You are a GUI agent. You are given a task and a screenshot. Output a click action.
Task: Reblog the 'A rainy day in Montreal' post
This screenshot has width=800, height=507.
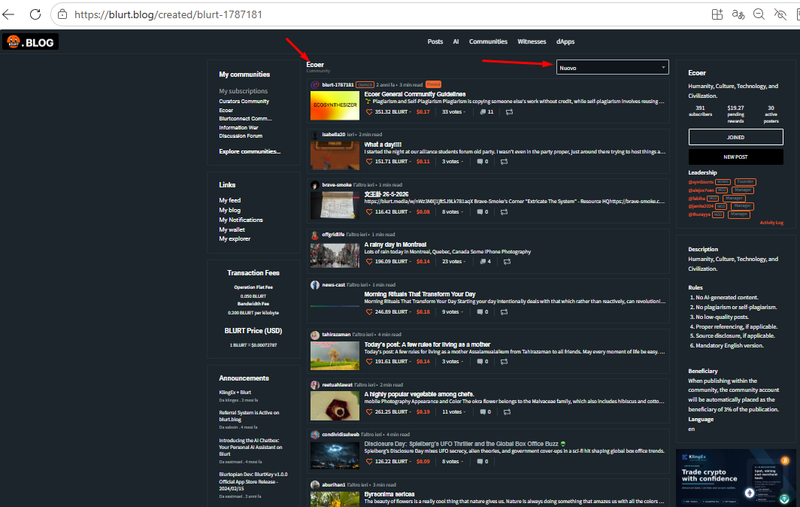point(507,262)
